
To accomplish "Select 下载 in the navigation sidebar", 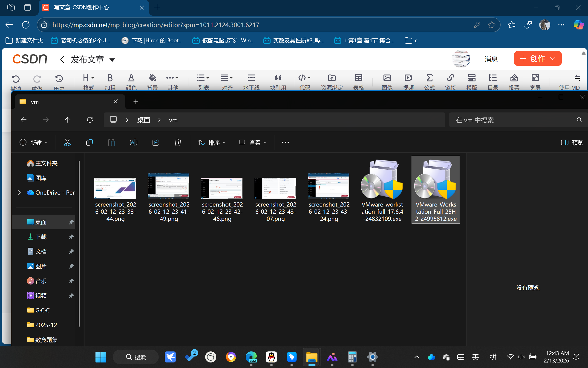I will click(x=41, y=237).
